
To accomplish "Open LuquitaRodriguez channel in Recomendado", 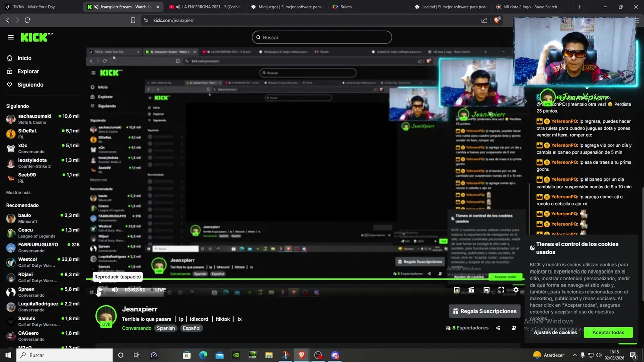I will 43,307.
